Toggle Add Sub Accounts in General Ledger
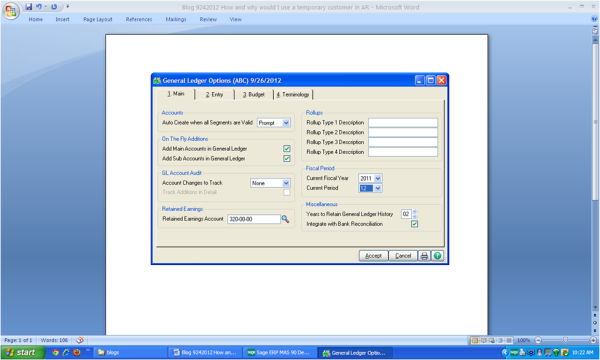Viewport: 600px width, 360px height. click(287, 158)
